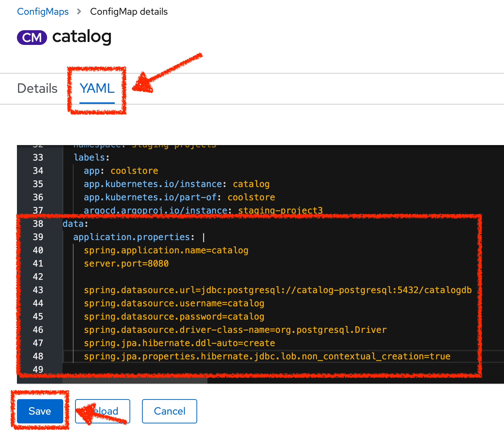
Task: Click the ConfigMap details breadcrumb text
Action: 128,11
